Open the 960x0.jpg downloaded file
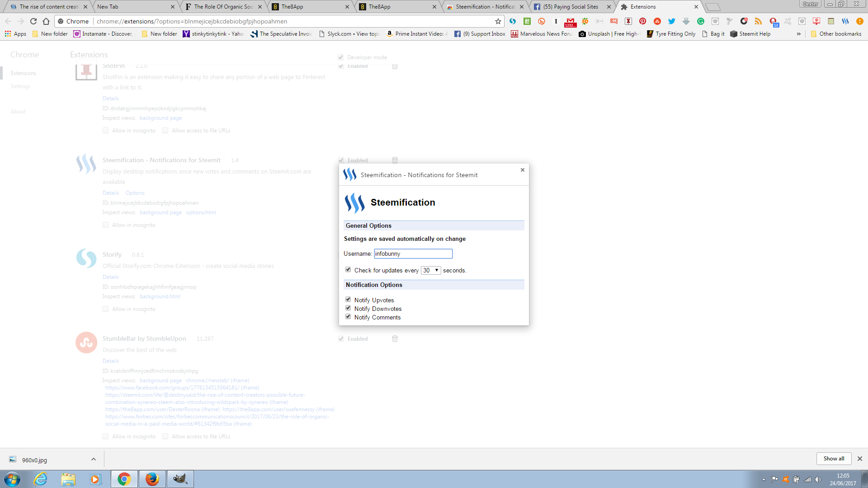 tap(34, 460)
